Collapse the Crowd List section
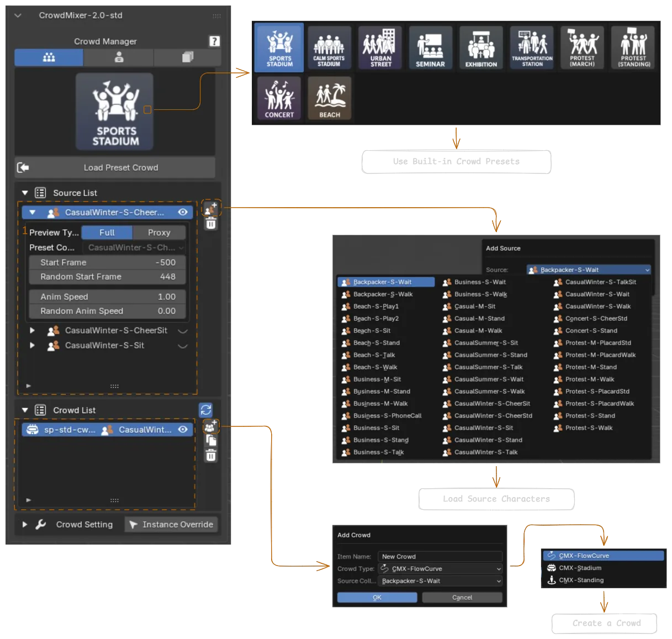This screenshot has height=639, width=672. [25, 410]
